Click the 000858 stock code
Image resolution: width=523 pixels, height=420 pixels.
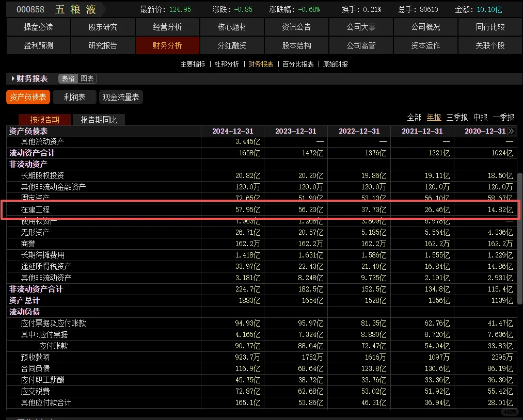pos(30,9)
